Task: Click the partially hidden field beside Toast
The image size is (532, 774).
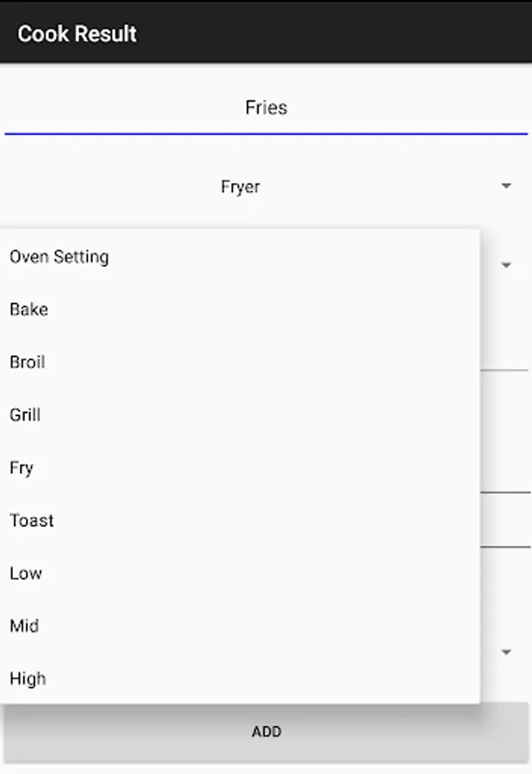Action: coord(504,528)
